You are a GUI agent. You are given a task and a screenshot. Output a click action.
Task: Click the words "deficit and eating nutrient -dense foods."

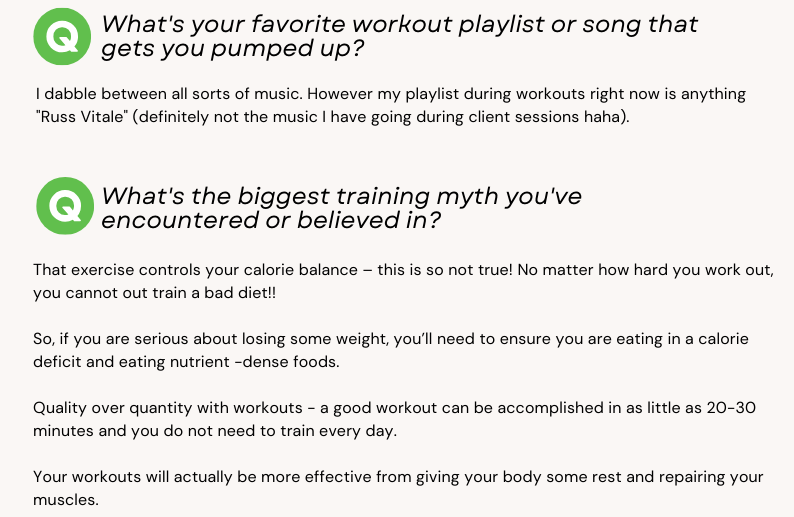pyautogui.click(x=186, y=362)
